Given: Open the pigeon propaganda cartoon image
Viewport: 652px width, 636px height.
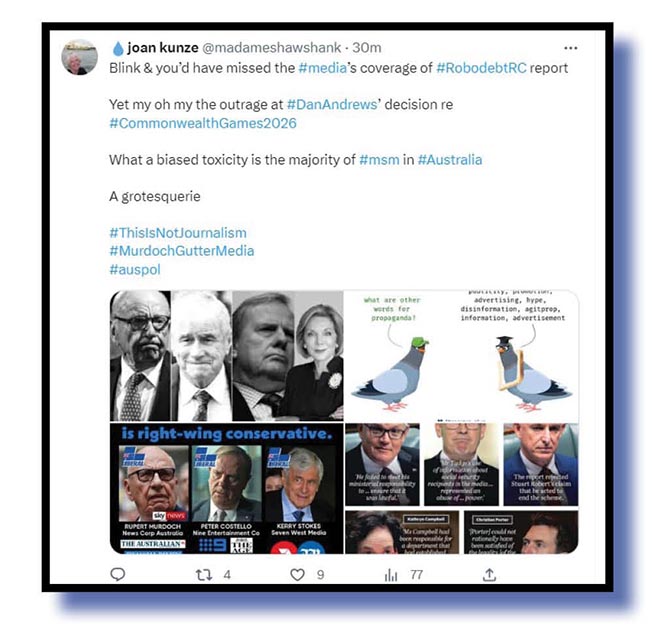Looking at the screenshot, I should tap(462, 356).
